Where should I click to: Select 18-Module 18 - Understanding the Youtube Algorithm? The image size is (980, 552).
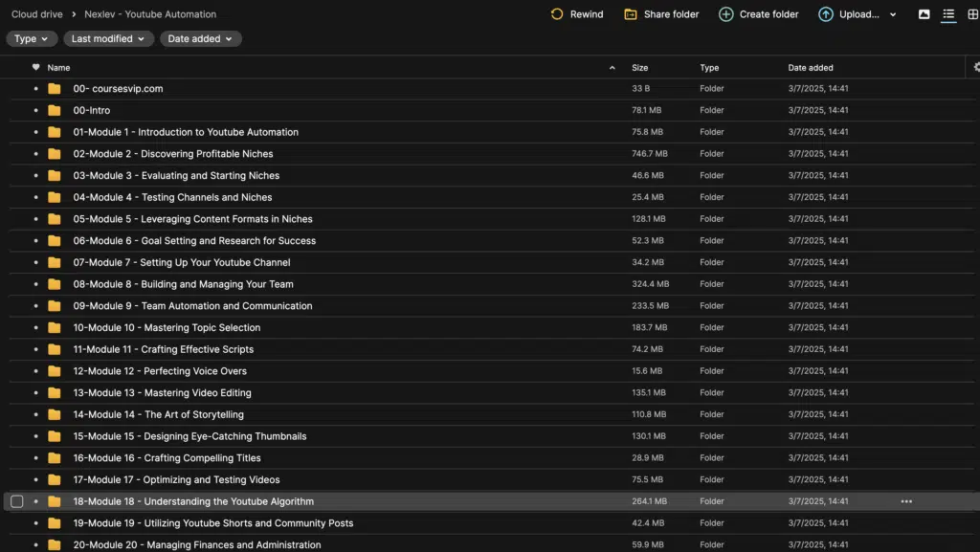pyautogui.click(x=193, y=501)
